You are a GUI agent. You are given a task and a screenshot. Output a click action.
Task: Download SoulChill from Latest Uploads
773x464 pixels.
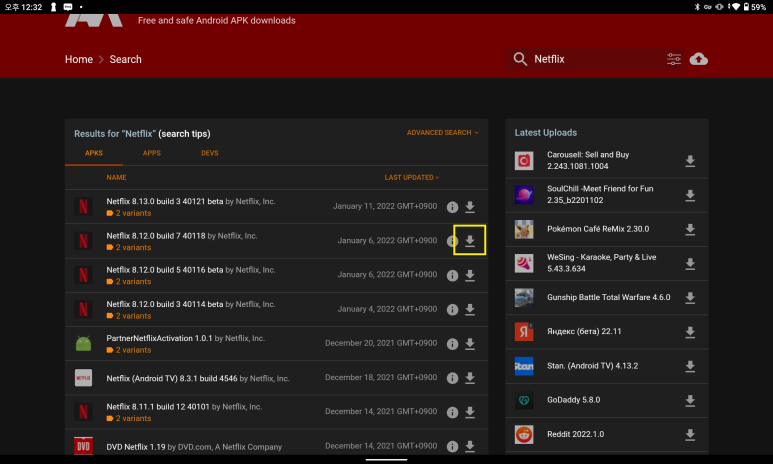click(690, 195)
